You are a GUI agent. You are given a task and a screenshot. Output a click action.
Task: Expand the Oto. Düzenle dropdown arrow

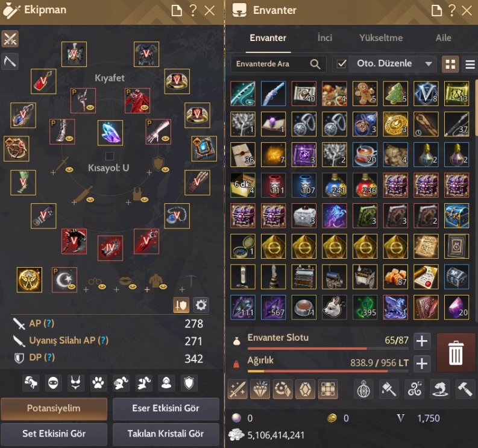tap(429, 64)
